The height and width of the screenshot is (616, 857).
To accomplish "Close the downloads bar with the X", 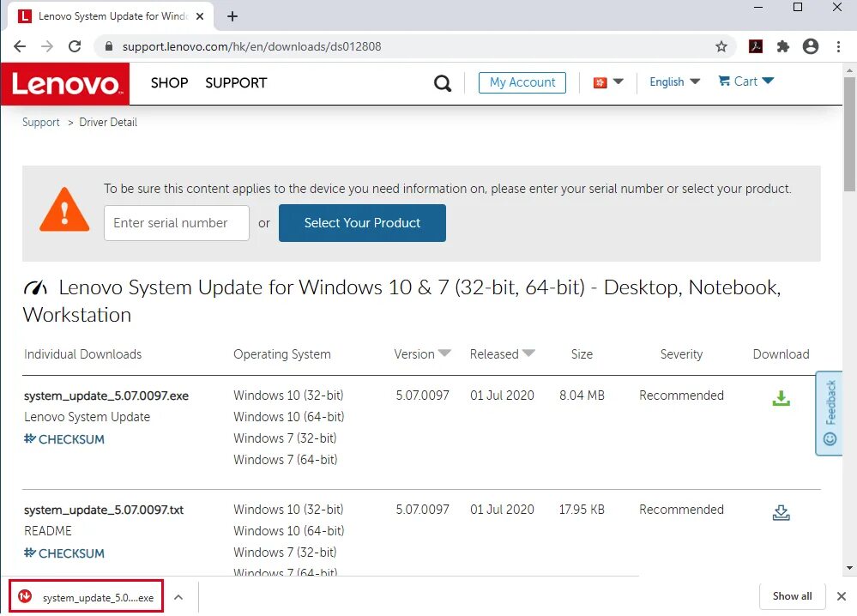I will coord(842,596).
